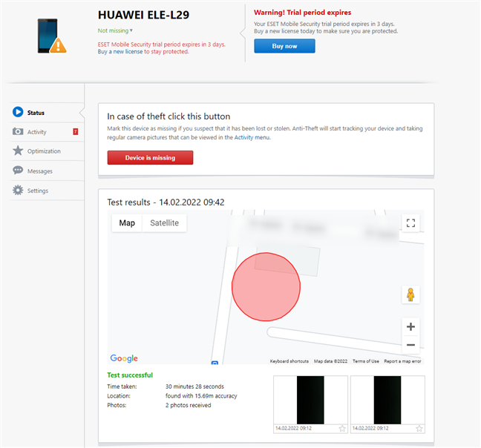Switch map to Satellite view
This screenshot has width=481, height=448.
tap(165, 223)
